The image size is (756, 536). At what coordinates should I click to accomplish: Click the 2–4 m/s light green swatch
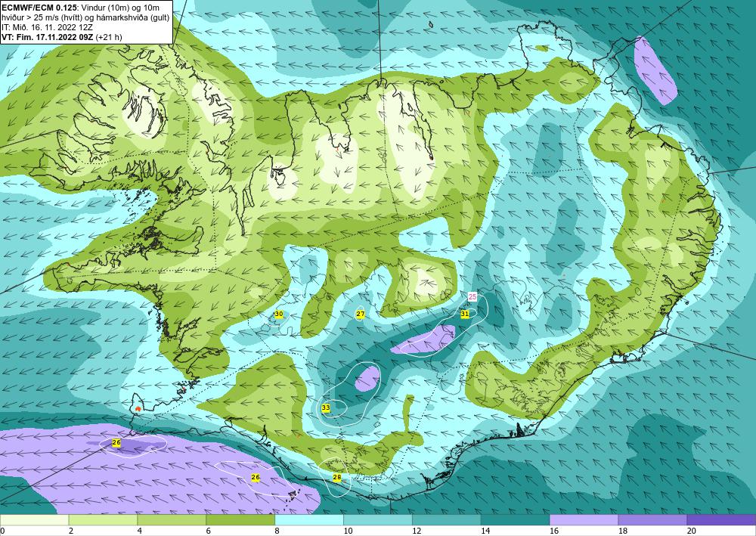coord(103,520)
